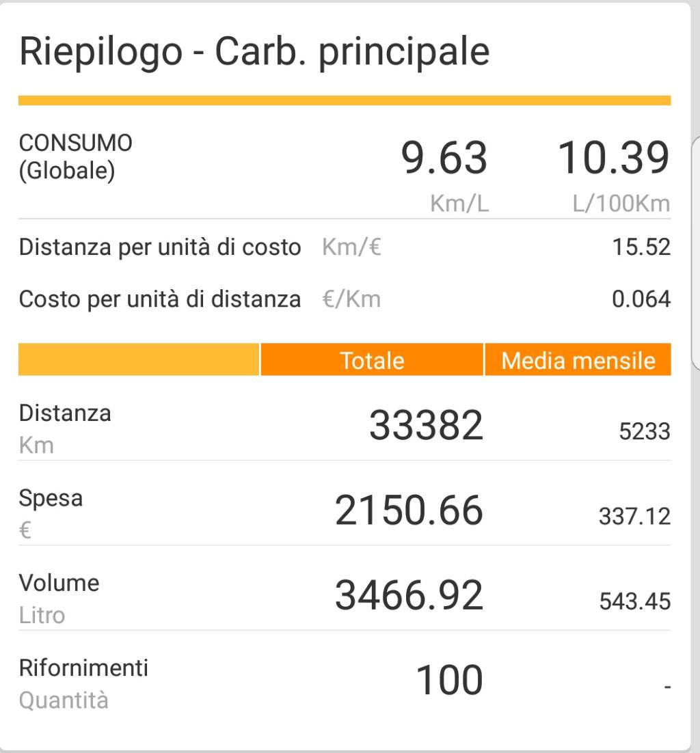Viewport: 700px width, 753px height.
Task: Tap the 15.52 Km/€ value
Action: [641, 247]
